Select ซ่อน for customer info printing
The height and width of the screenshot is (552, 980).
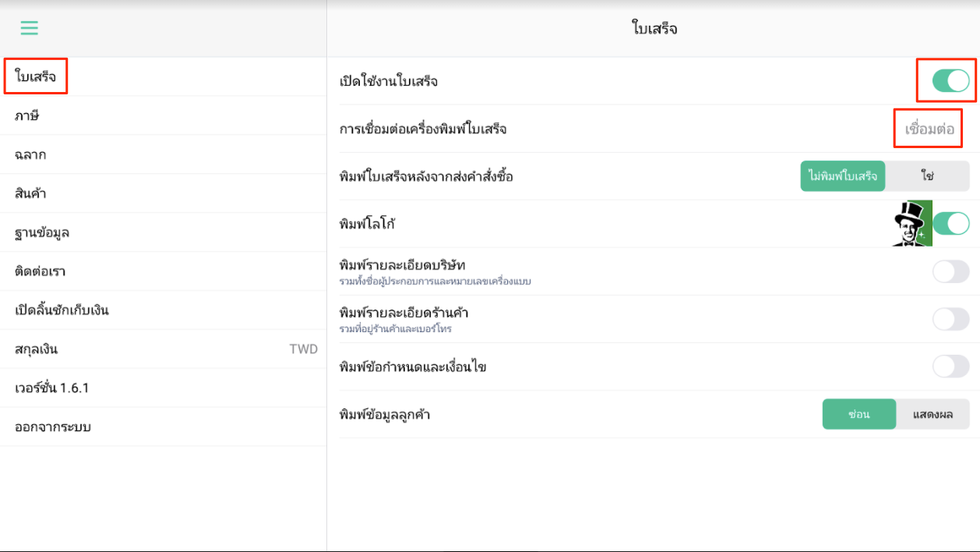tap(859, 414)
